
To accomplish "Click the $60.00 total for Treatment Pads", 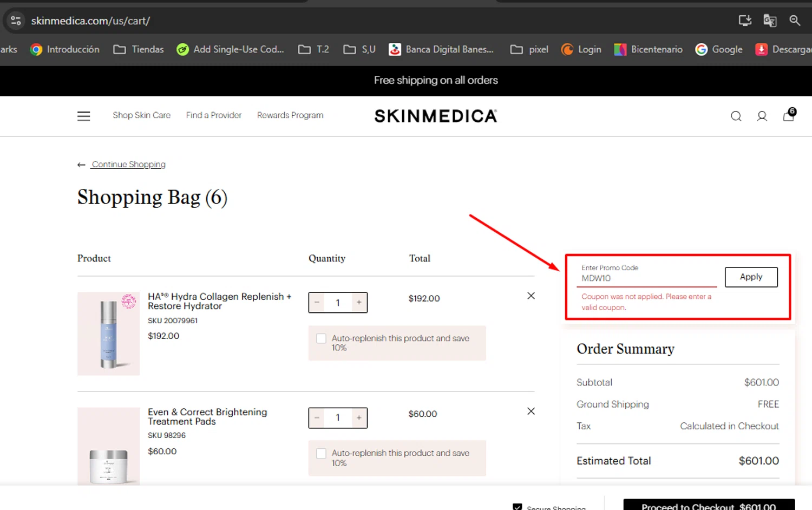I will coord(423,414).
